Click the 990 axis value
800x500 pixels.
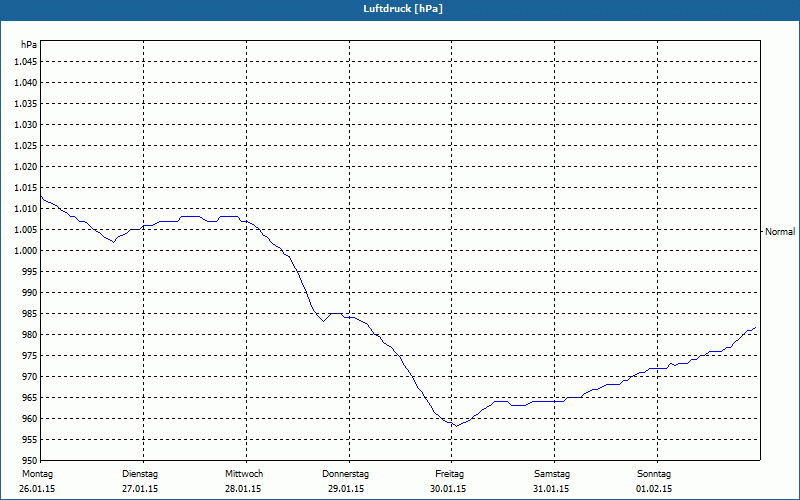pos(30,292)
